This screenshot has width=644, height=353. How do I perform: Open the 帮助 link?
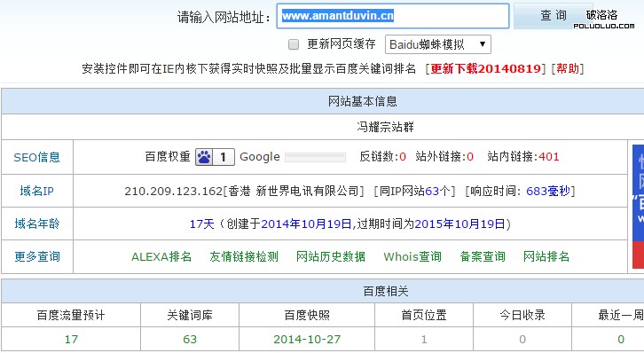coord(568,68)
